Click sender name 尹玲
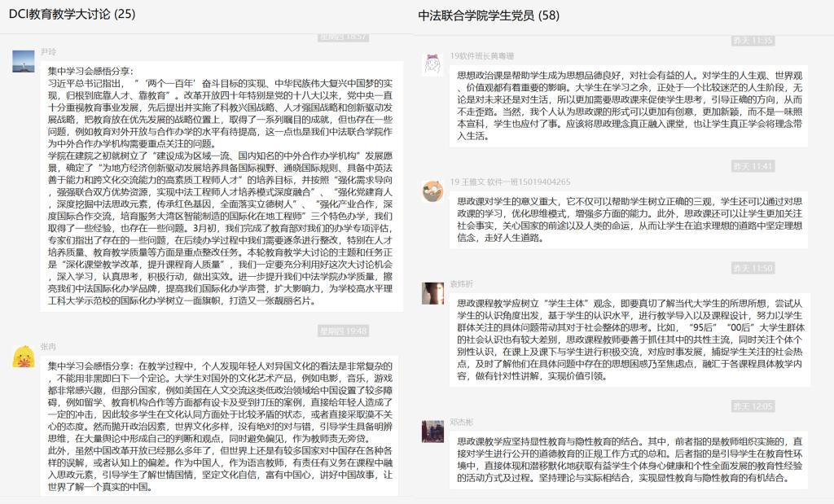The image size is (834, 504). (x=48, y=52)
